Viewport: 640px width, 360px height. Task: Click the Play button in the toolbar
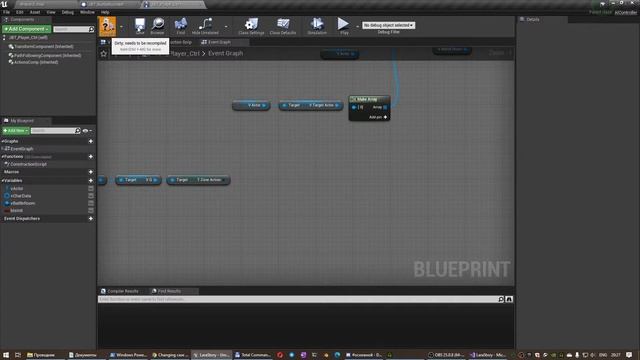344,26
